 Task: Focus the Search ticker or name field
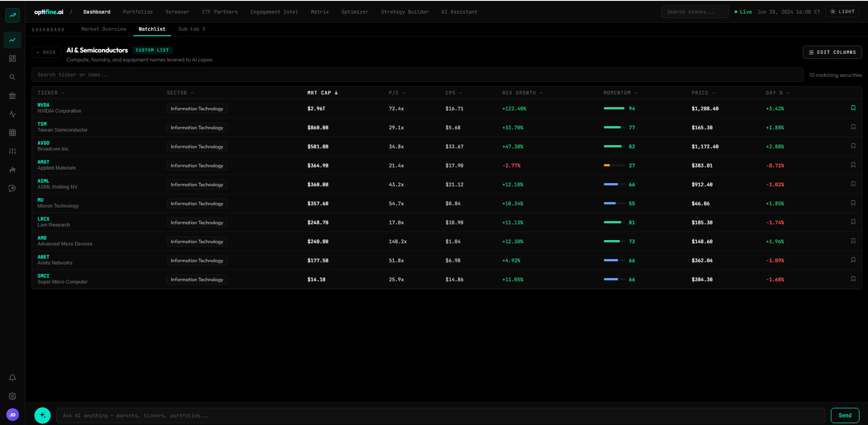[417, 75]
